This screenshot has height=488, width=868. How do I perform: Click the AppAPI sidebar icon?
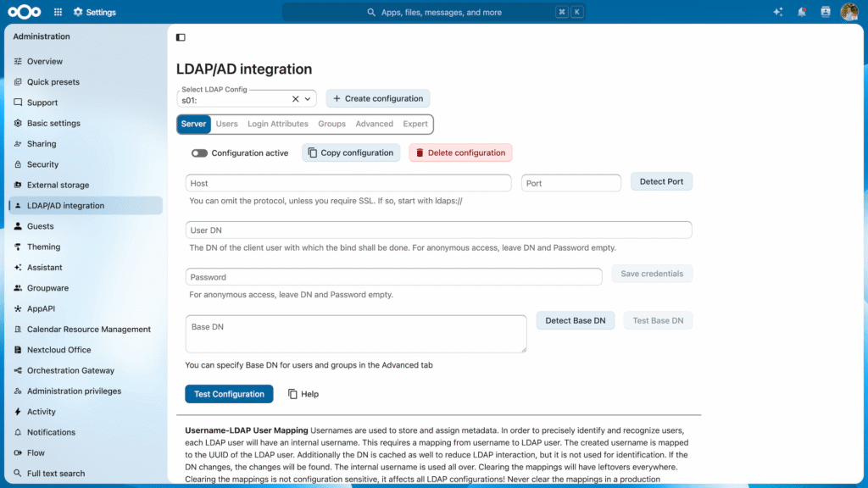pos(18,308)
